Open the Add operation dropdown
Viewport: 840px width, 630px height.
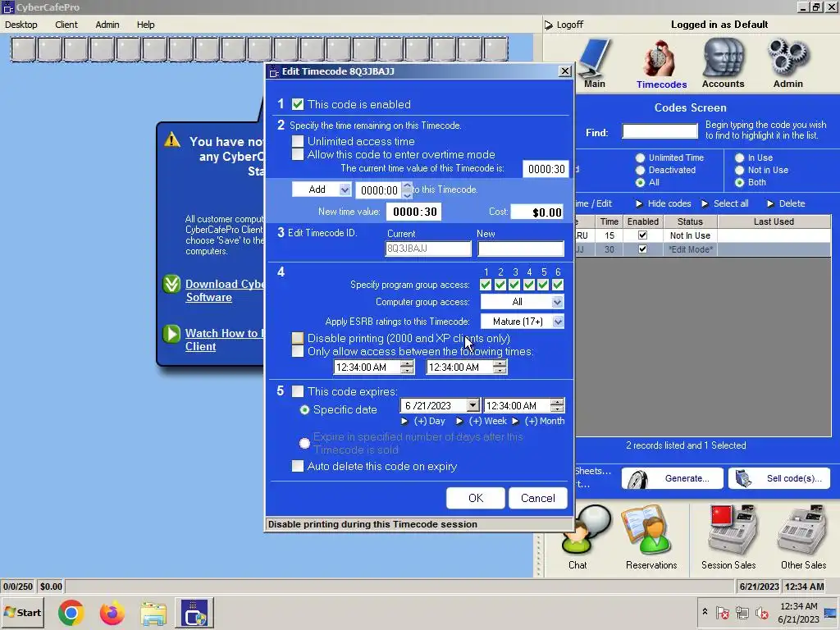pyautogui.click(x=345, y=189)
